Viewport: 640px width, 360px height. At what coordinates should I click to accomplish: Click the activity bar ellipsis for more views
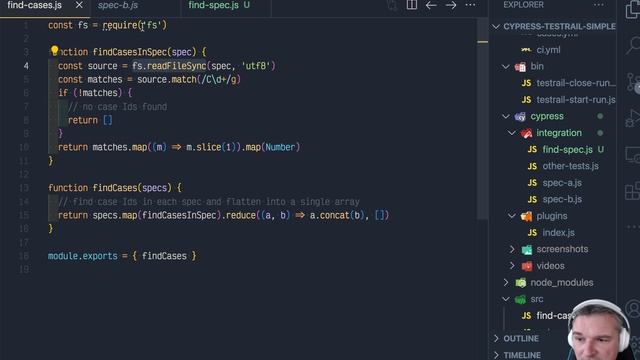[633, 227]
